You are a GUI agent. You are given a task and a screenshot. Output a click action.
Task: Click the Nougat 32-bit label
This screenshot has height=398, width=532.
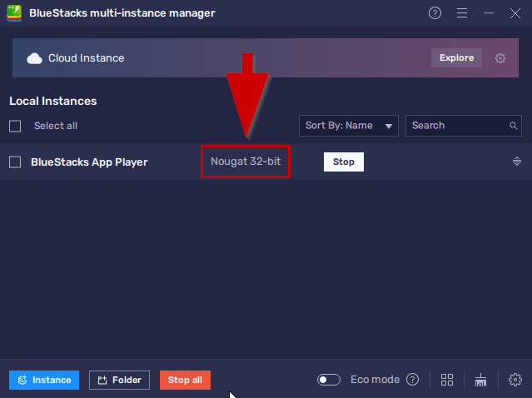pos(246,162)
